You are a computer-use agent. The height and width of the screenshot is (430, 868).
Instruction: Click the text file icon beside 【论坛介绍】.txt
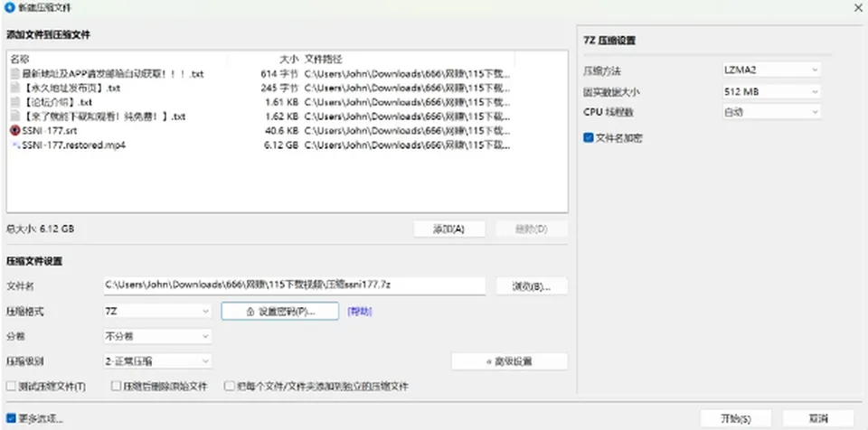click(x=15, y=102)
